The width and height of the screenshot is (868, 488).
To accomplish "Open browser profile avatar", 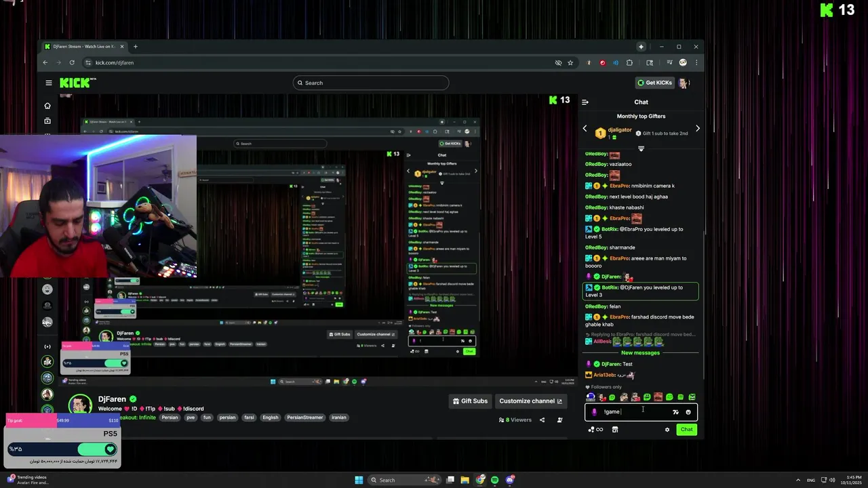I will point(683,62).
